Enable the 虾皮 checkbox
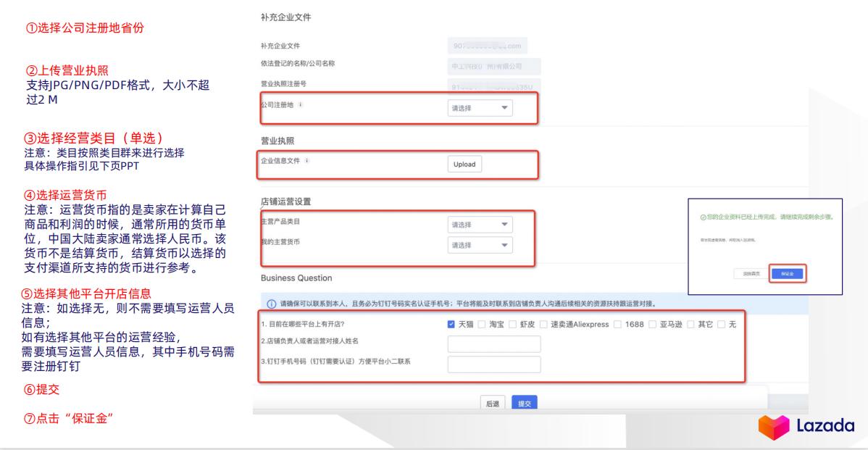The height and width of the screenshot is (450, 868). point(514,324)
